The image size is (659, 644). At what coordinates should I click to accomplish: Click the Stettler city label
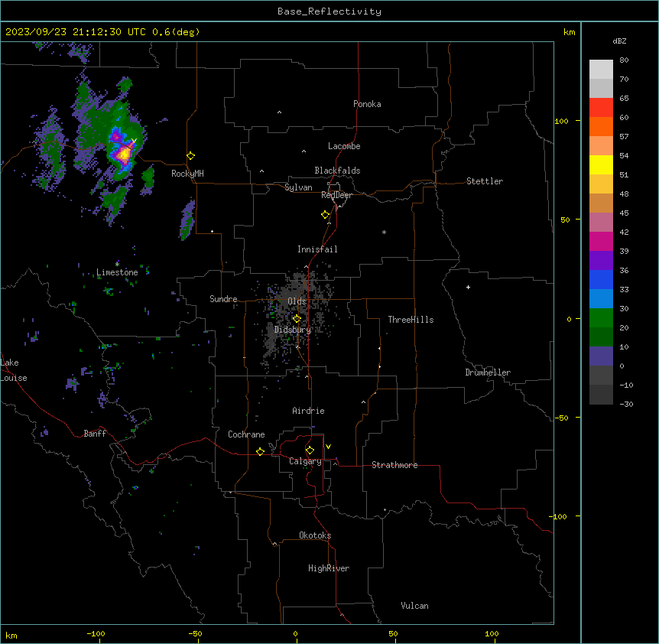(485, 181)
